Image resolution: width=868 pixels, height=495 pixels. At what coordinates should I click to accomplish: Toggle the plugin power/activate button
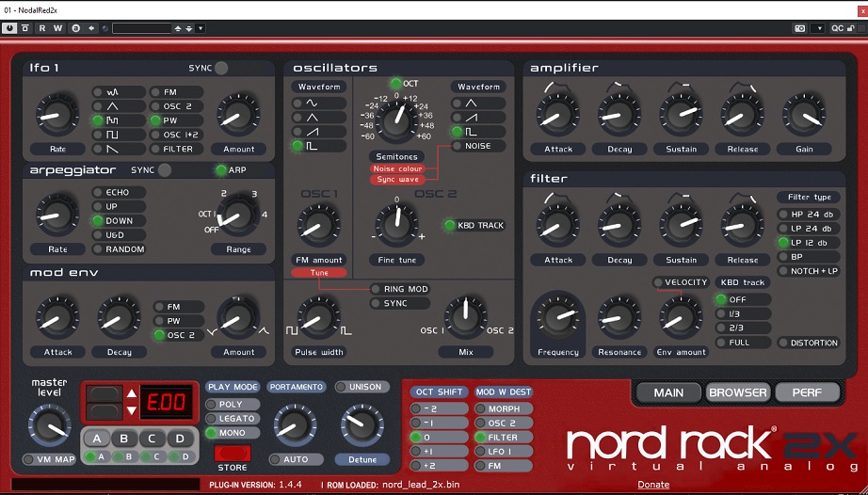tap(8, 28)
